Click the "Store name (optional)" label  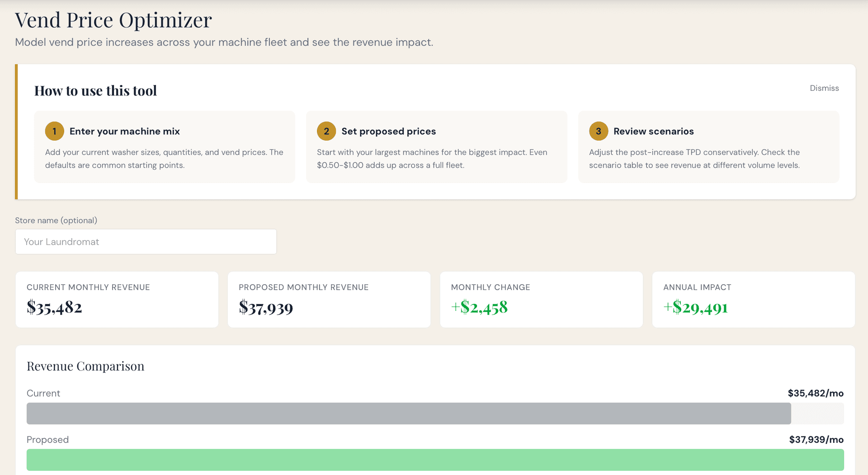click(x=56, y=220)
